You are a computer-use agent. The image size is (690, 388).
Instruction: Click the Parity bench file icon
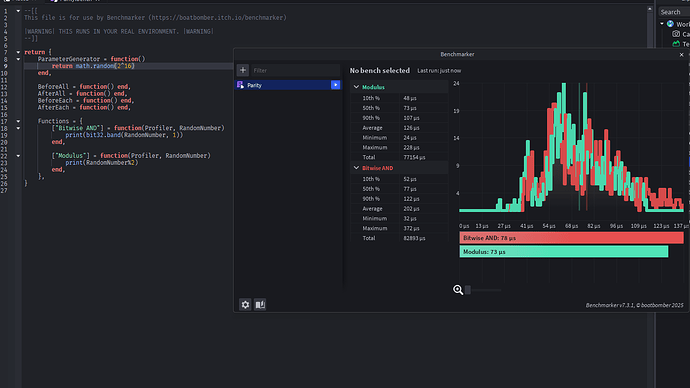[240, 85]
